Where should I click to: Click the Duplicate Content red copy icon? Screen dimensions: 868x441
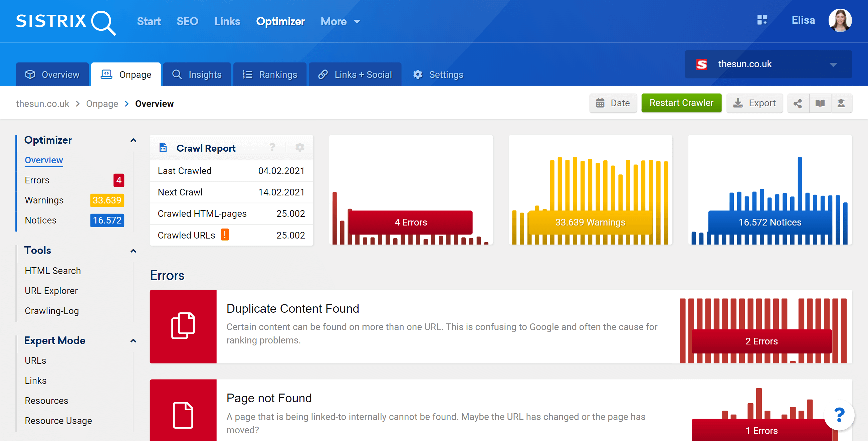click(x=183, y=326)
